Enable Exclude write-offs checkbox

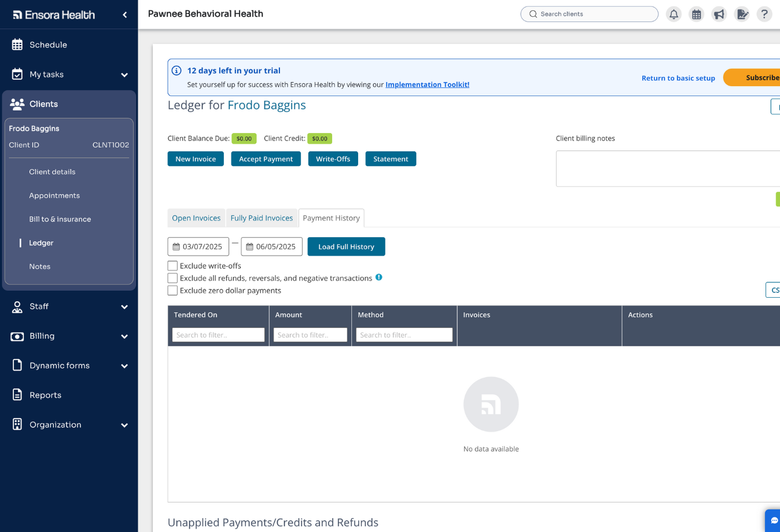point(172,266)
